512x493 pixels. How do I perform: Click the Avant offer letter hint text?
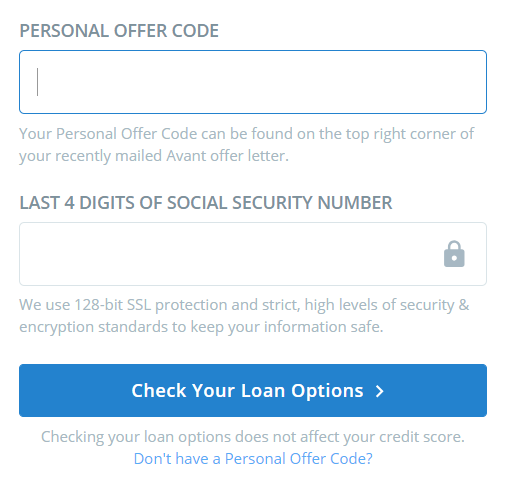(x=247, y=145)
